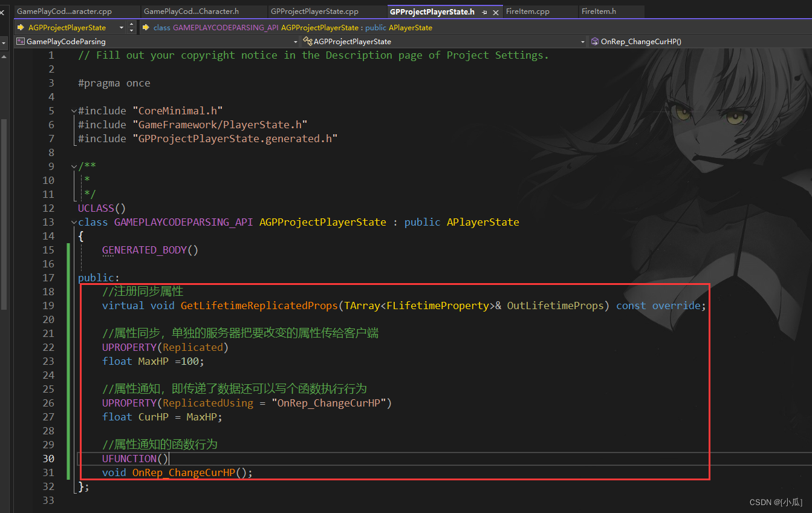Switch to the GamePlayCod...Character.h tab
The height and width of the screenshot is (513, 812).
coord(192,11)
